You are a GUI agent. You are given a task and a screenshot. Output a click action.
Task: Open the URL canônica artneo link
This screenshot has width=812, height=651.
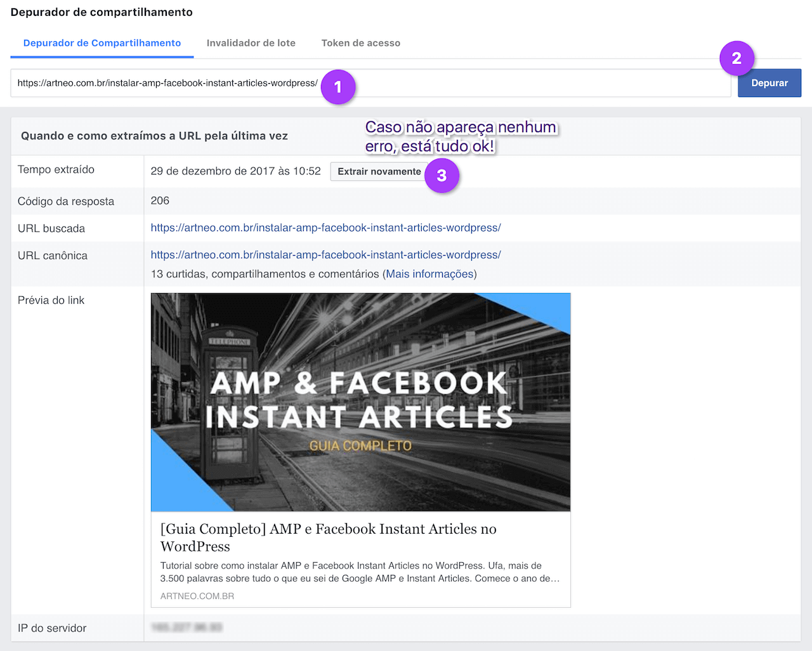(x=326, y=255)
